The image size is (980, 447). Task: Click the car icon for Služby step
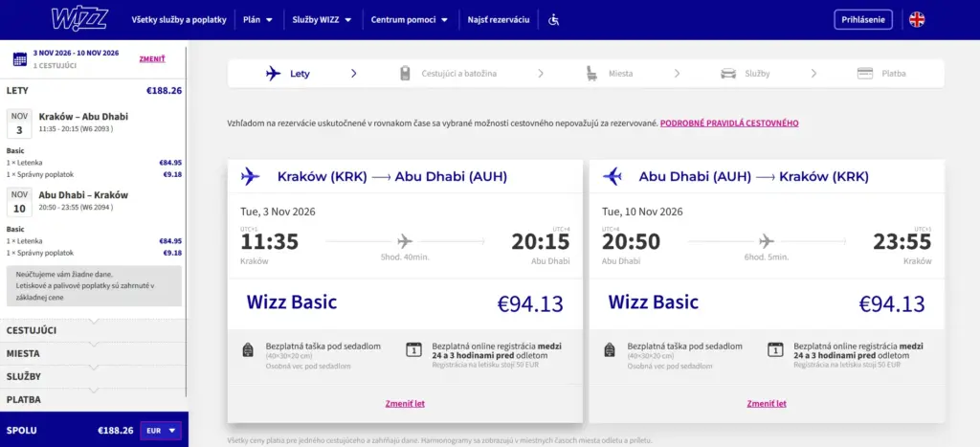(728, 74)
